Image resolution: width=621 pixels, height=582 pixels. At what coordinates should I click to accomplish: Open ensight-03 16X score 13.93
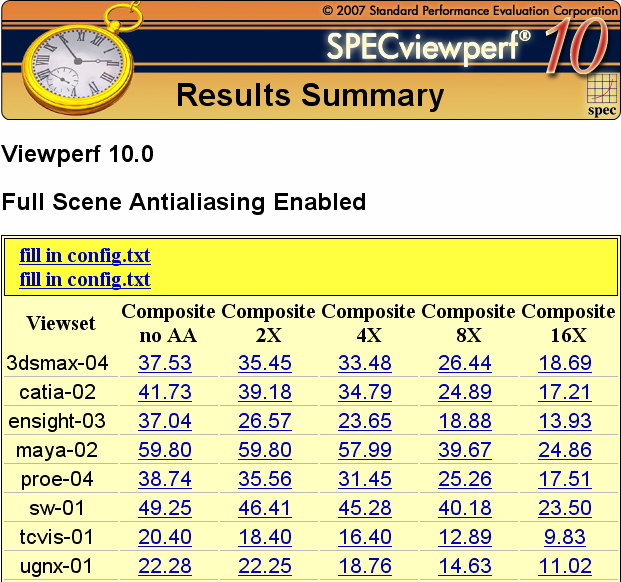pyautogui.click(x=565, y=421)
